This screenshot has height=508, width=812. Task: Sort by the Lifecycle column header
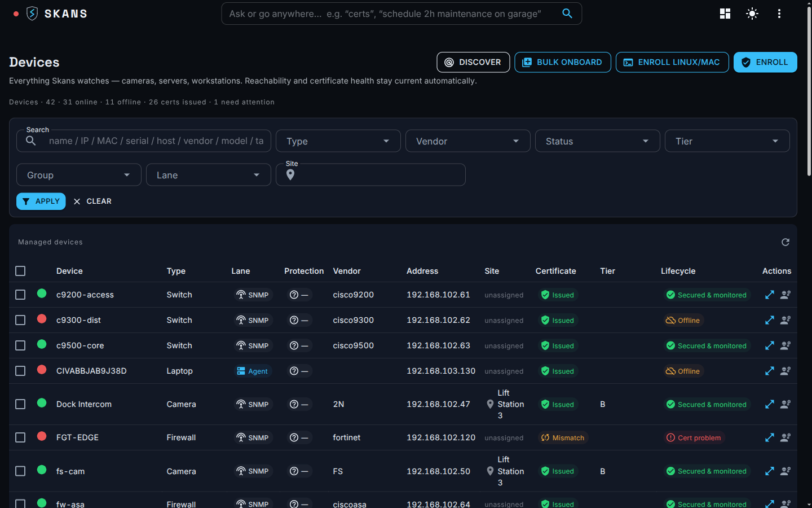pyautogui.click(x=678, y=271)
